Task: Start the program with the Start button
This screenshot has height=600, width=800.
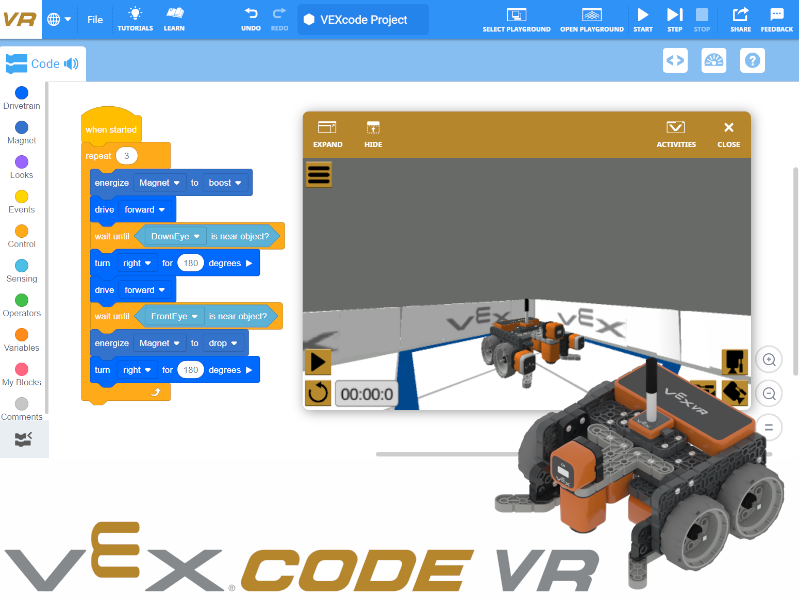Action: point(643,19)
